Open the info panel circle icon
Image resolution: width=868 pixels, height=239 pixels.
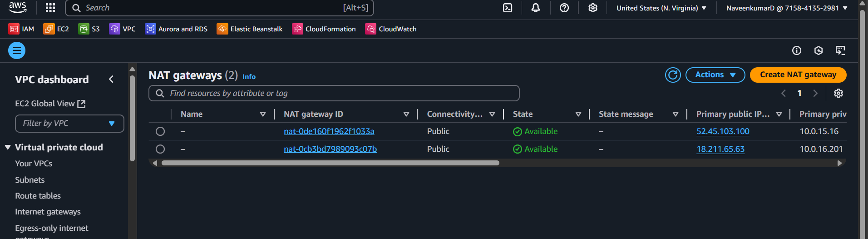point(797,50)
